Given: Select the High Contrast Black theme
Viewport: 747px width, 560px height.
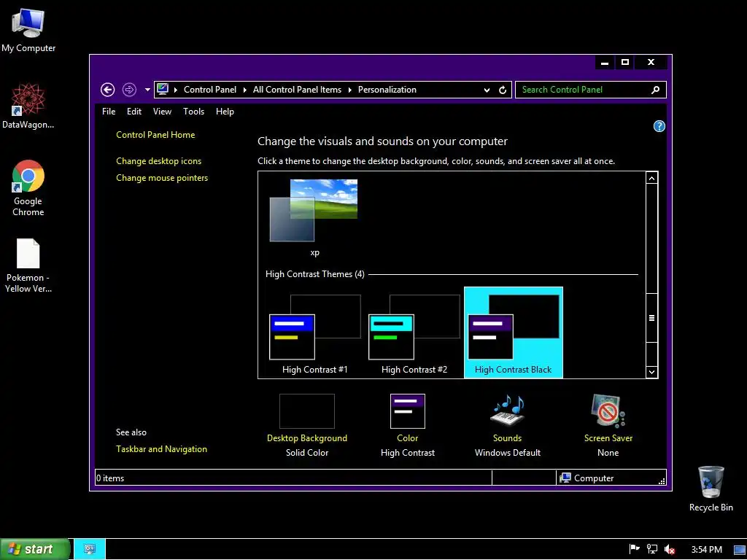Looking at the screenshot, I should click(x=514, y=332).
